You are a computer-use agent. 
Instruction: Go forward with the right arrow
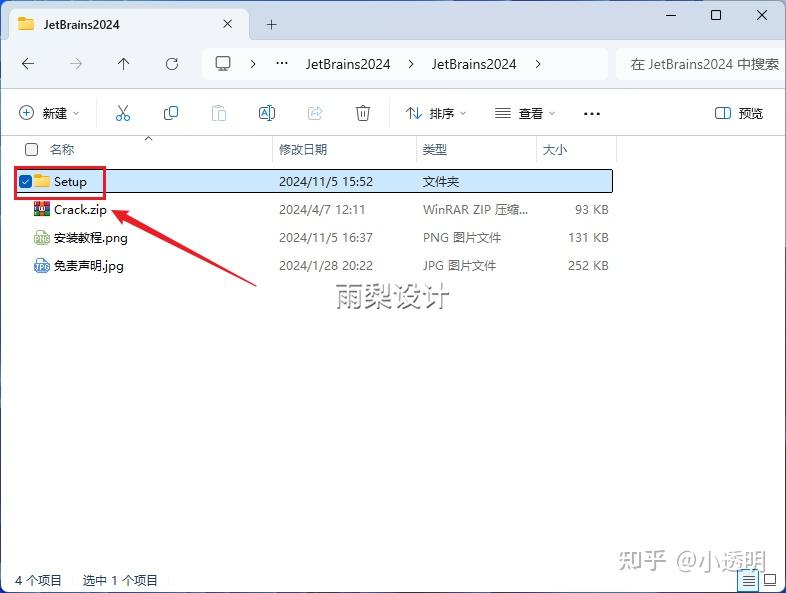[x=76, y=64]
